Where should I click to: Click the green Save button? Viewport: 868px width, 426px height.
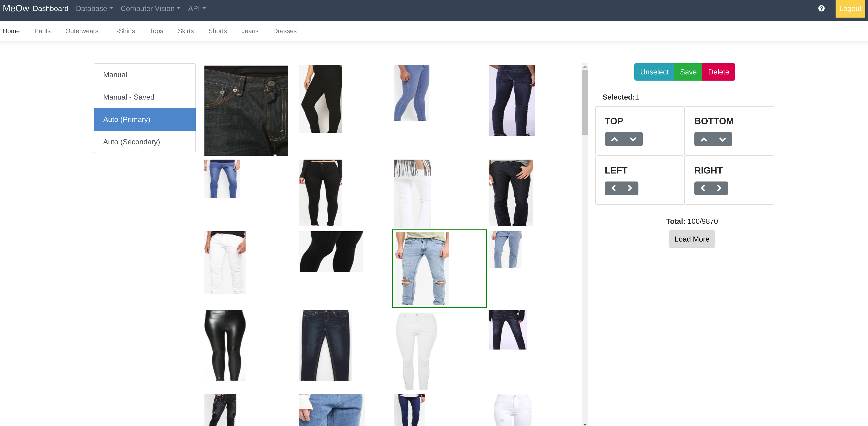tap(688, 72)
